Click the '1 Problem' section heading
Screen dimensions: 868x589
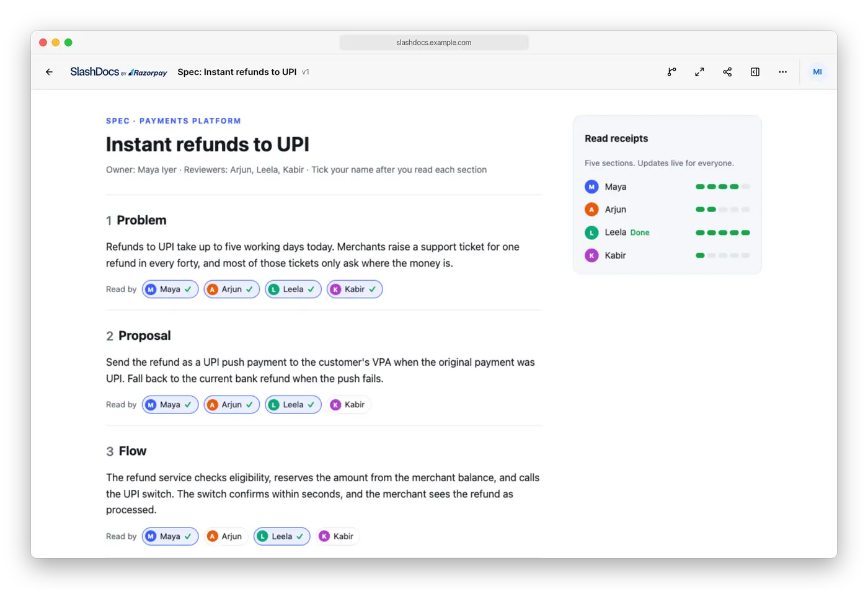(136, 220)
